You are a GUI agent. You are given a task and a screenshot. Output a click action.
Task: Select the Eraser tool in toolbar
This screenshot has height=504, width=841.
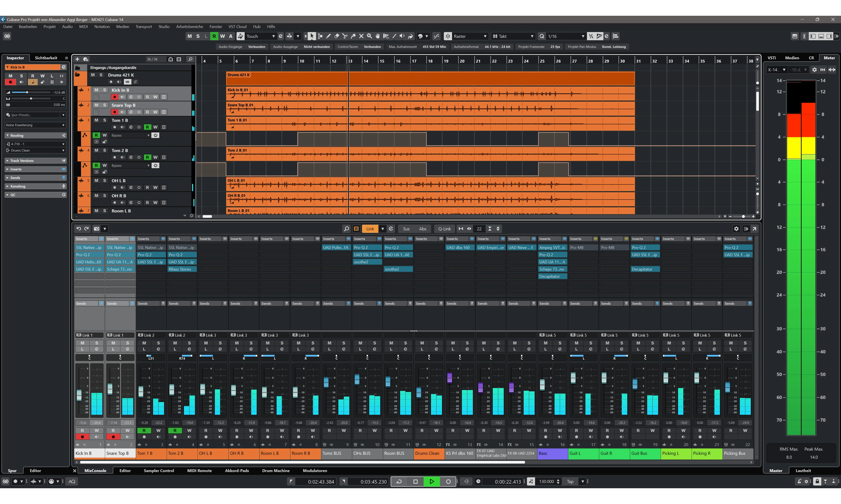pyautogui.click(x=337, y=36)
